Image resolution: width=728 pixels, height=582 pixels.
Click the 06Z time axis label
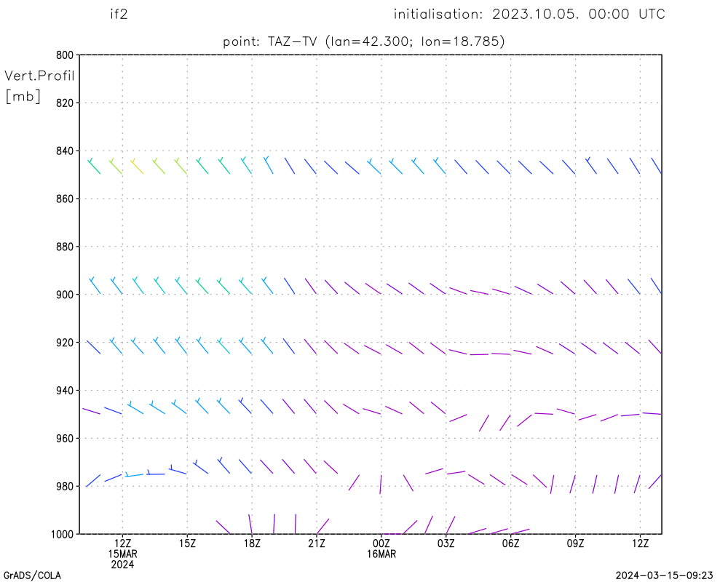511,543
